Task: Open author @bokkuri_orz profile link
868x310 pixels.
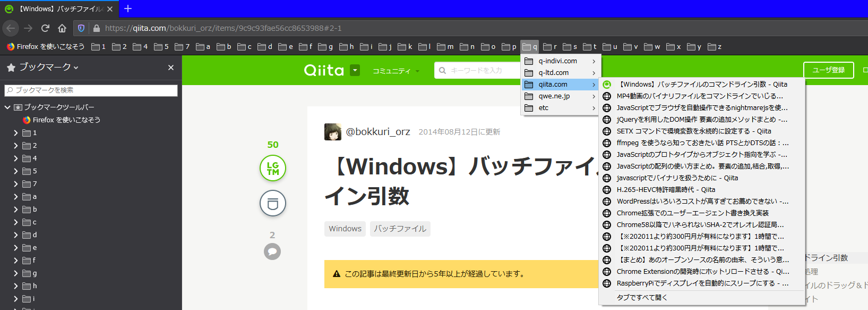Action: [x=378, y=132]
